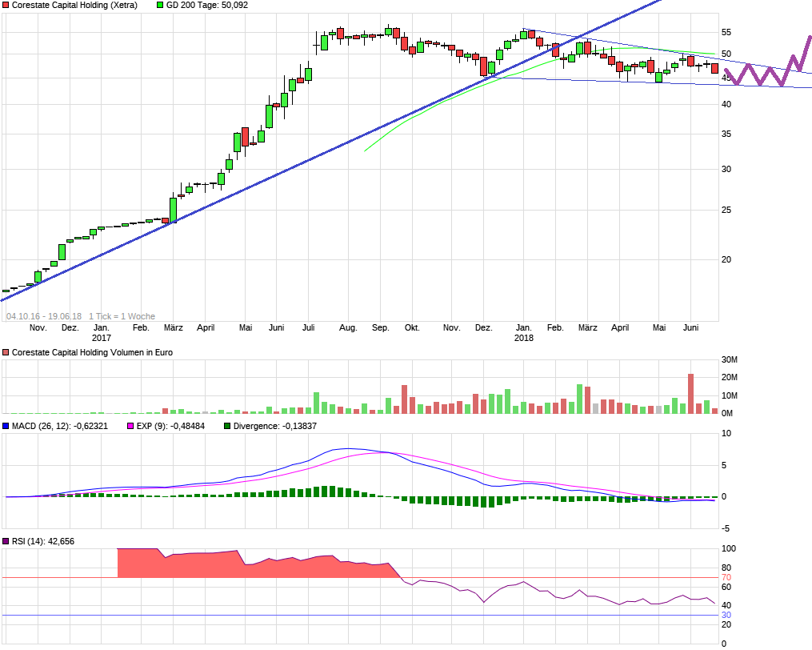The height and width of the screenshot is (650, 812).
Task: Click the 'RSI (14): 42,656' label
Action: (43, 541)
